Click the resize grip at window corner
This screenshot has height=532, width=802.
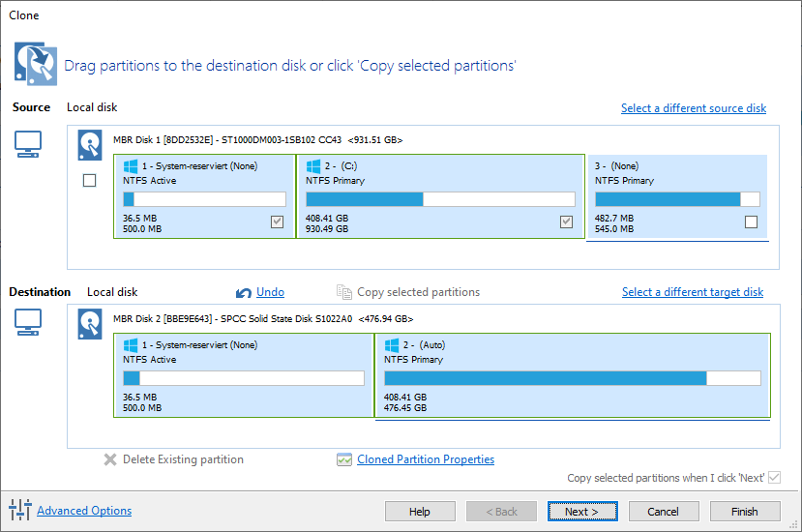pyautogui.click(x=794, y=524)
